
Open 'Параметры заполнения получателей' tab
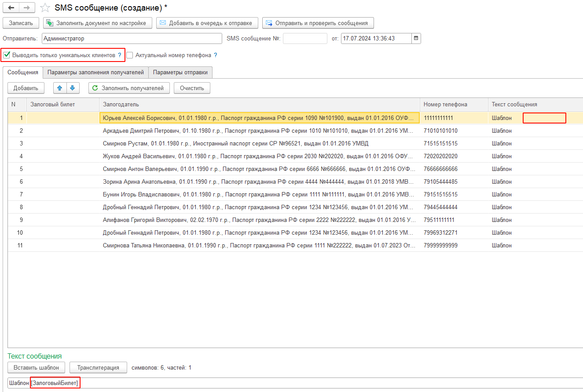95,73
